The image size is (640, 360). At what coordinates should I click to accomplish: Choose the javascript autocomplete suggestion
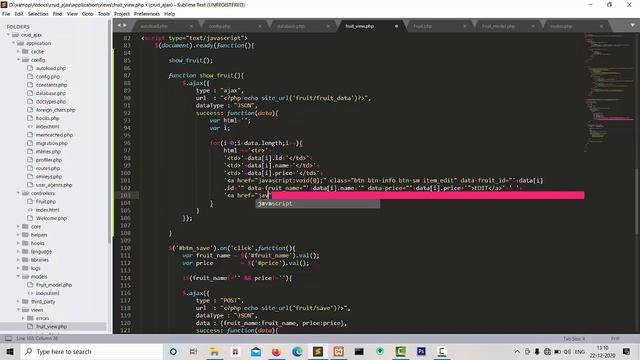(x=318, y=203)
